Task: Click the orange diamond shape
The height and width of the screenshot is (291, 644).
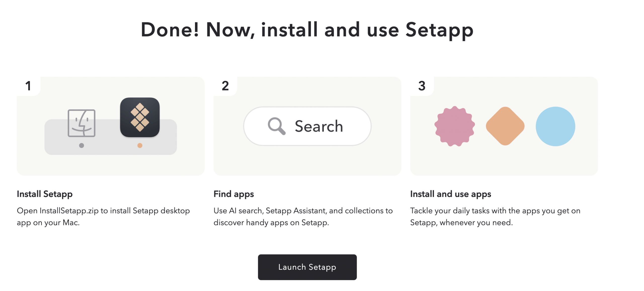Action: coord(505,126)
